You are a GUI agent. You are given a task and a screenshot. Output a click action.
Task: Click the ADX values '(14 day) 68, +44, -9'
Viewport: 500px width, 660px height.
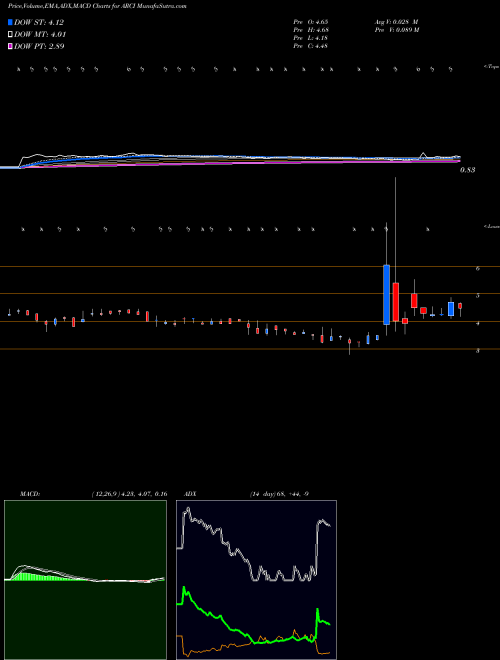[x=279, y=494]
